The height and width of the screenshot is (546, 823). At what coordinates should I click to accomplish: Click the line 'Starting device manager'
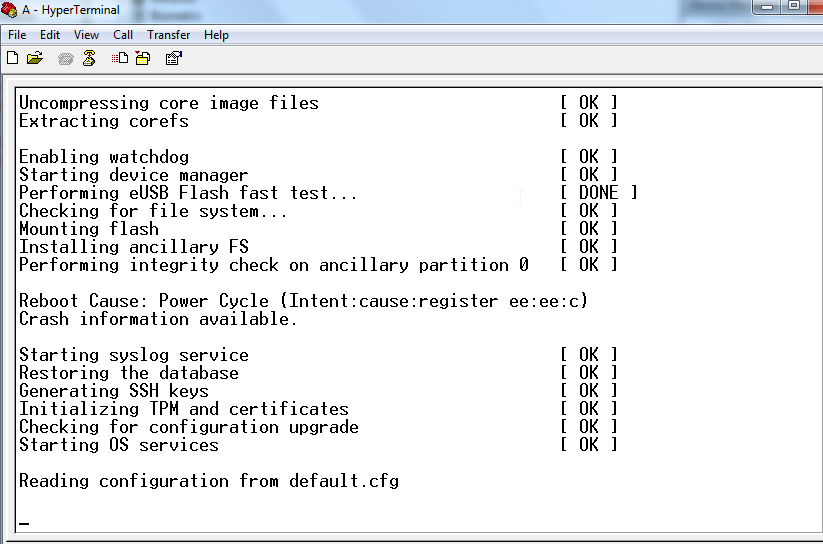click(134, 175)
